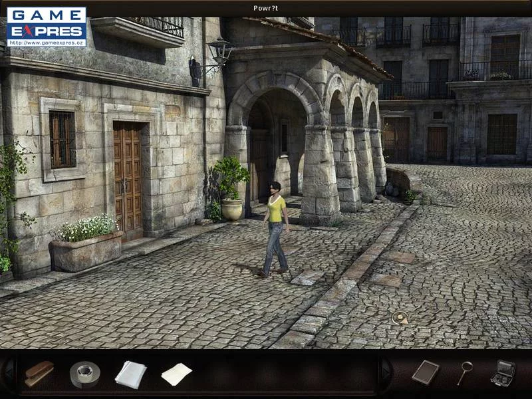
Task: Open the forensic toolkit case
Action: pyautogui.click(x=503, y=372)
